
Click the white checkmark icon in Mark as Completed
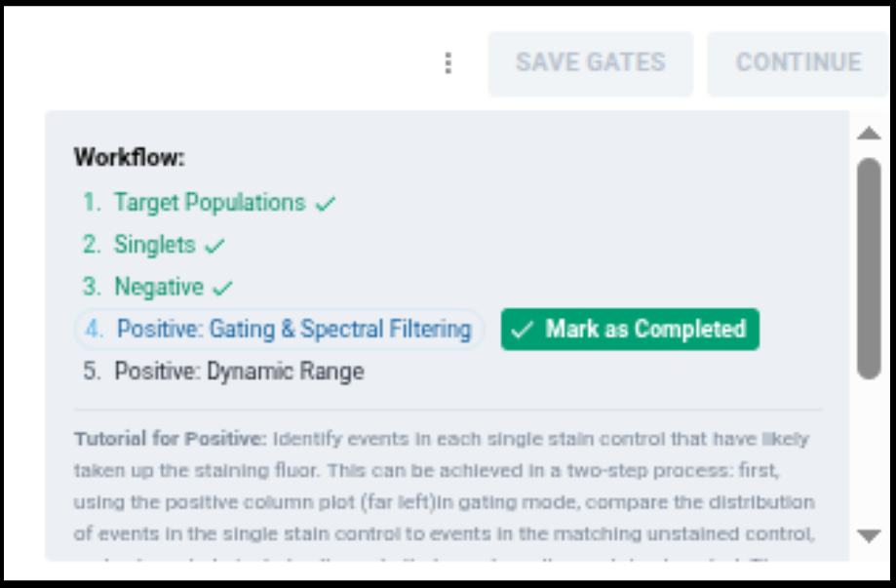524,330
